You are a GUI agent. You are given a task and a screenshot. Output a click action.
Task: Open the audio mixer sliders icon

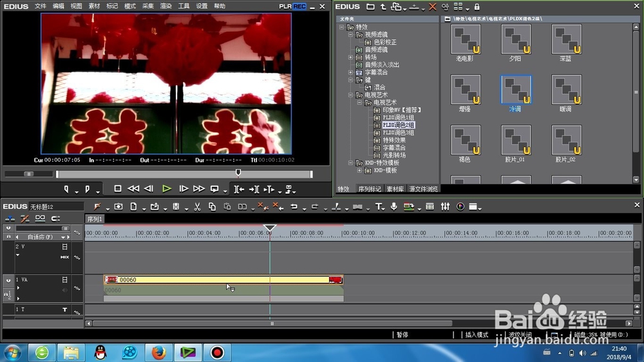[x=445, y=207]
